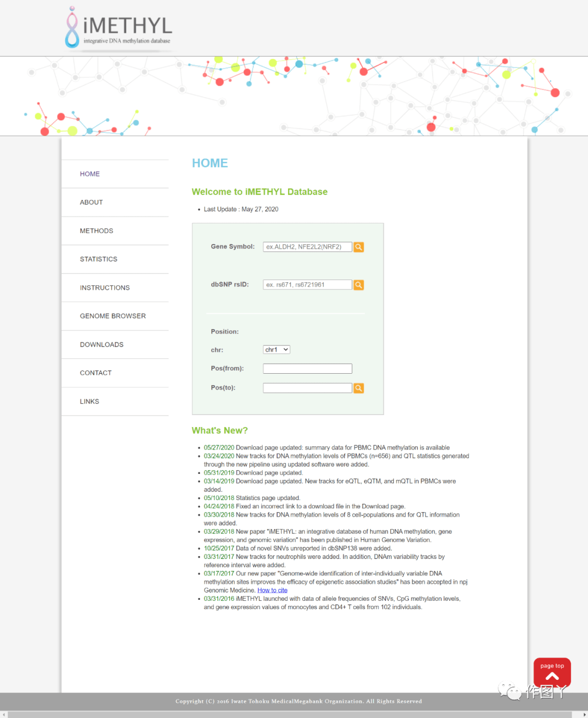Select the 05/10/2018 Statistics update entry

[x=252, y=498]
